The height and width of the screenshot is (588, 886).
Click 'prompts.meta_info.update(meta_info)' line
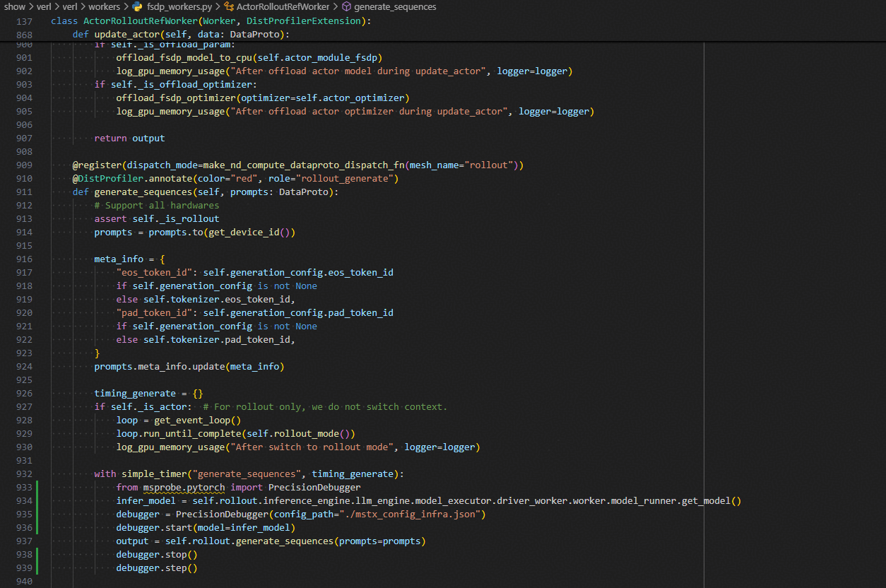coord(189,367)
